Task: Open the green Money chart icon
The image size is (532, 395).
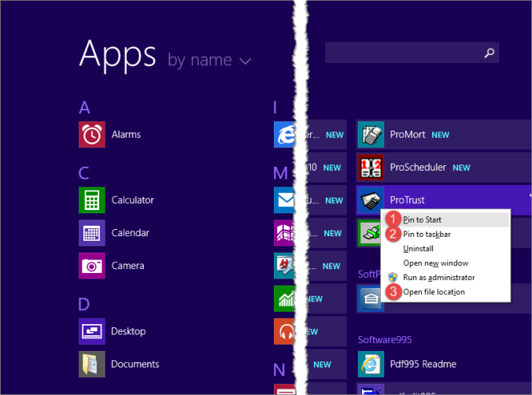Action: tap(284, 299)
